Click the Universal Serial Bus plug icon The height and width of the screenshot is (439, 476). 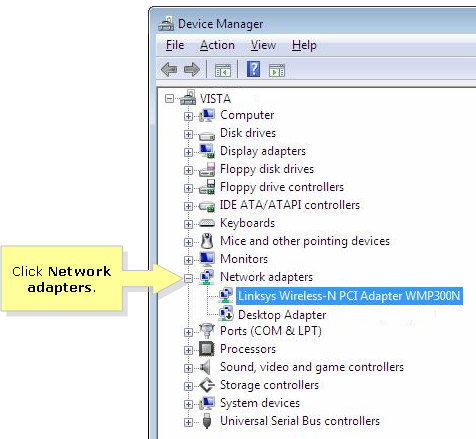tap(207, 421)
